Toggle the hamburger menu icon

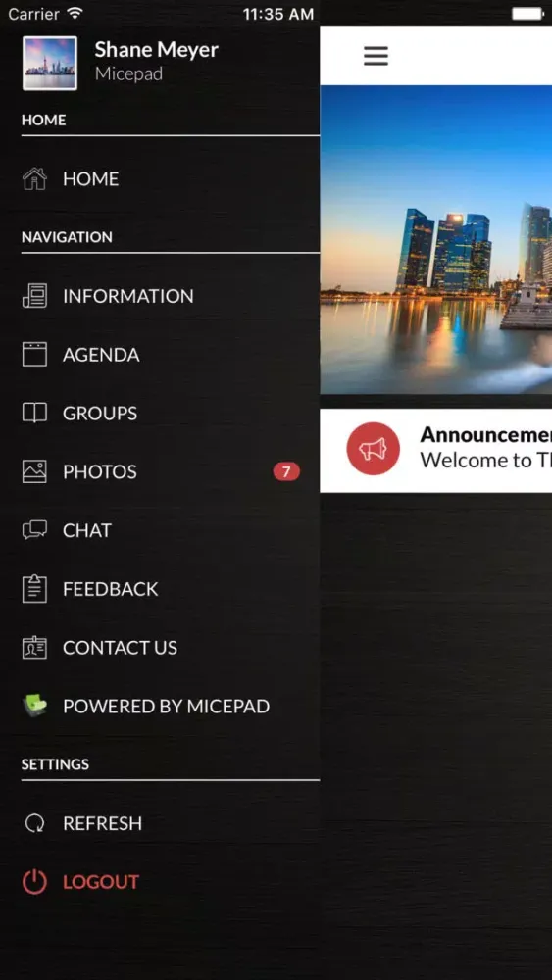point(376,56)
